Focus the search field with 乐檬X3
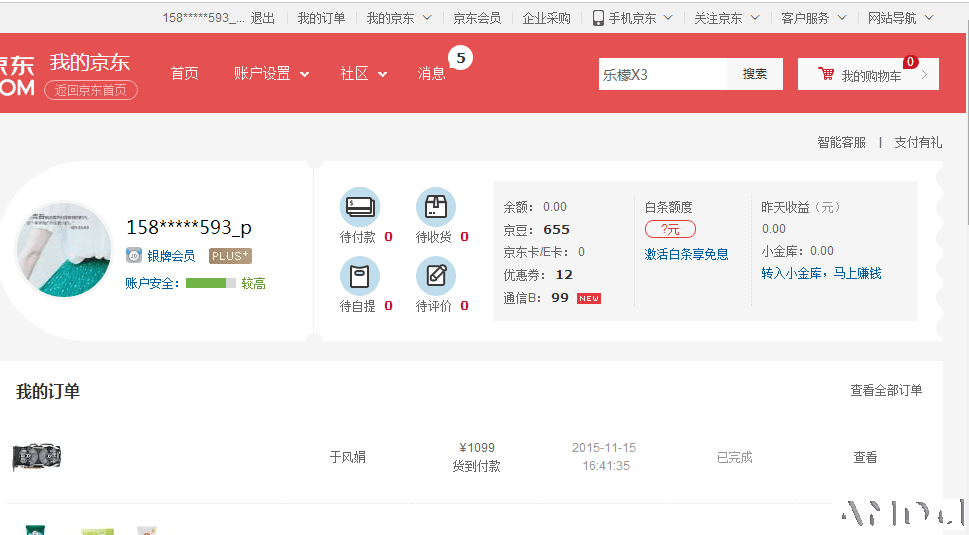 (662, 74)
